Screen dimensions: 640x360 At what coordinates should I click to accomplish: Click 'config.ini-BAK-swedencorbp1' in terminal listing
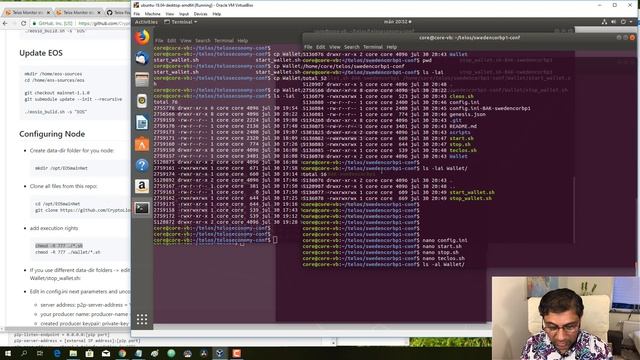point(490,109)
